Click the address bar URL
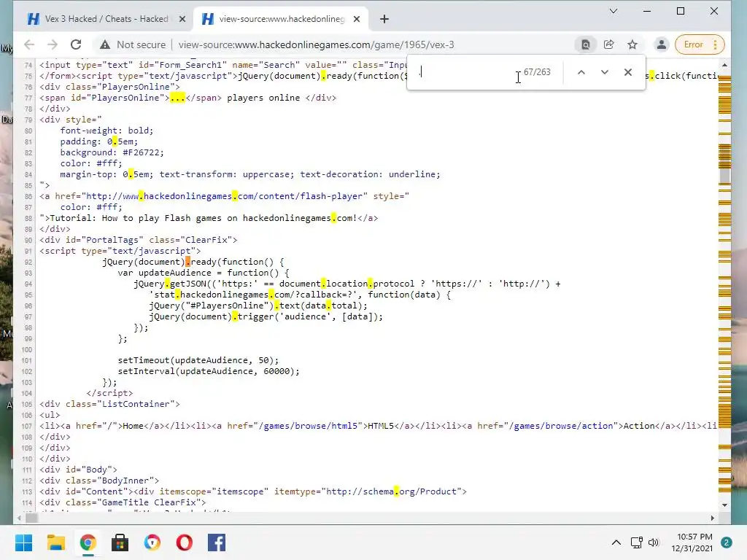The width and height of the screenshot is (747, 560). pos(317,44)
